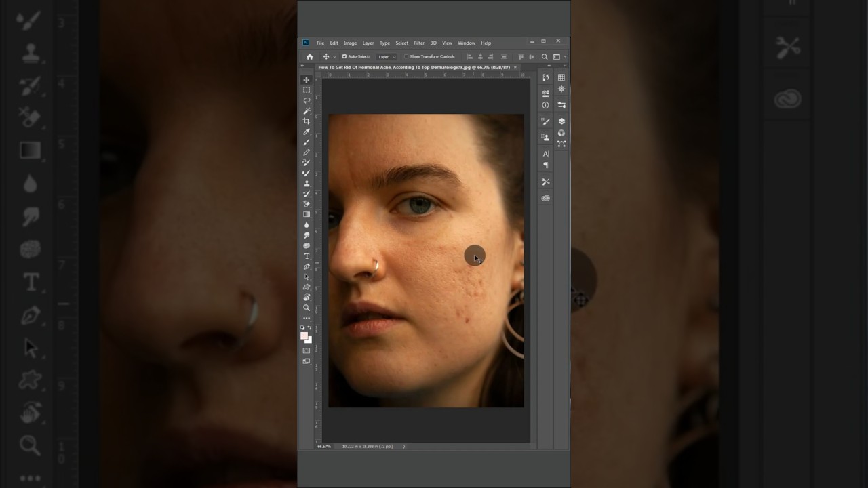Open the Swatches panel grid icon
The height and width of the screenshot is (488, 868).
pyautogui.click(x=561, y=78)
